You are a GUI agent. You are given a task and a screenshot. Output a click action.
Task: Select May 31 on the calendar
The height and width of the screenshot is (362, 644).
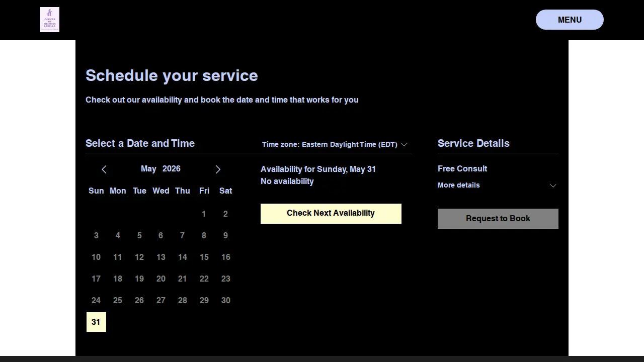(x=96, y=322)
